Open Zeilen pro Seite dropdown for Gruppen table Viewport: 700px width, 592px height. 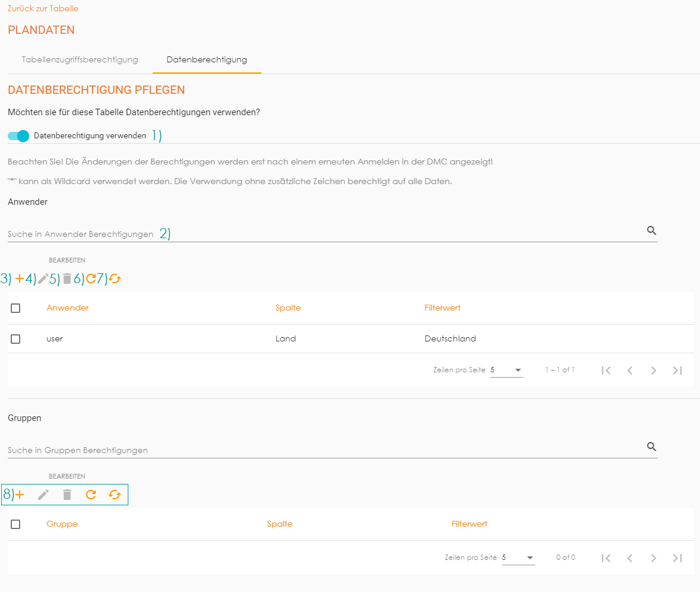pyautogui.click(x=518, y=558)
